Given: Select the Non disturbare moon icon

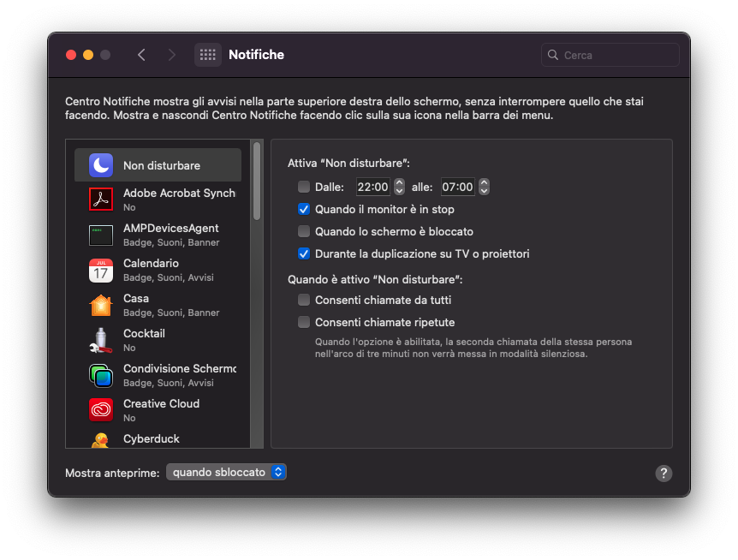Looking at the screenshot, I should (101, 165).
